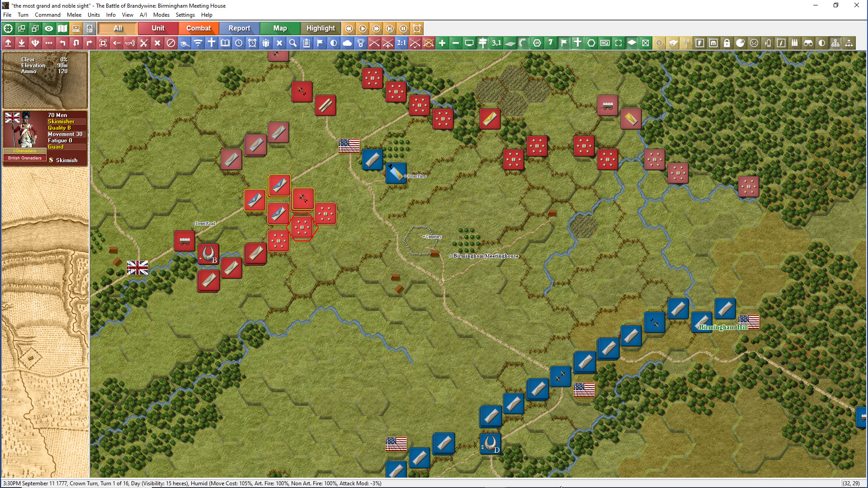The width and height of the screenshot is (868, 488).
Task: Click the cloud weather toolbar icon
Action: click(347, 43)
